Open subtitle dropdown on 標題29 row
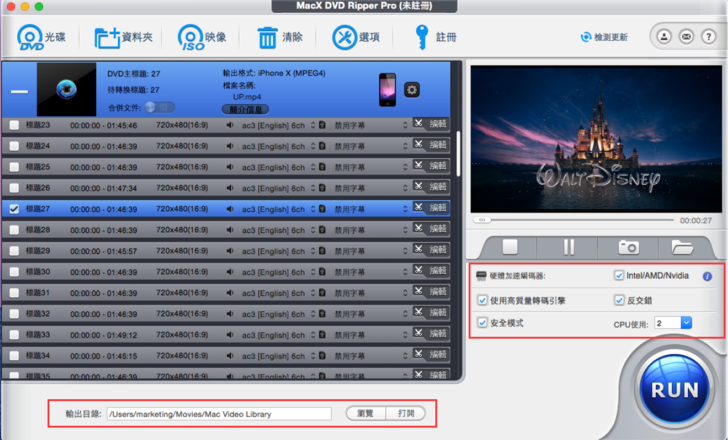 [x=405, y=251]
